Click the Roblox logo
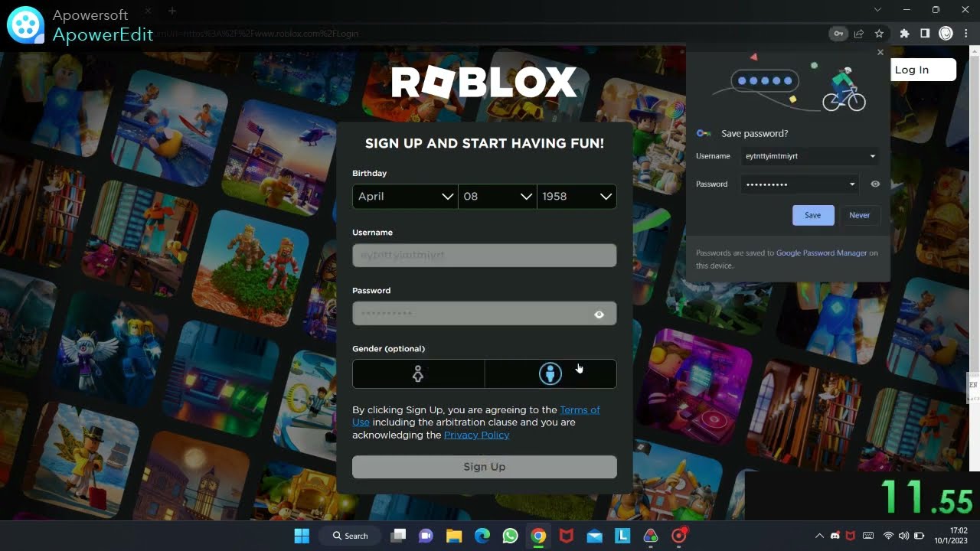Screen dimensions: 980x551 click(x=485, y=82)
